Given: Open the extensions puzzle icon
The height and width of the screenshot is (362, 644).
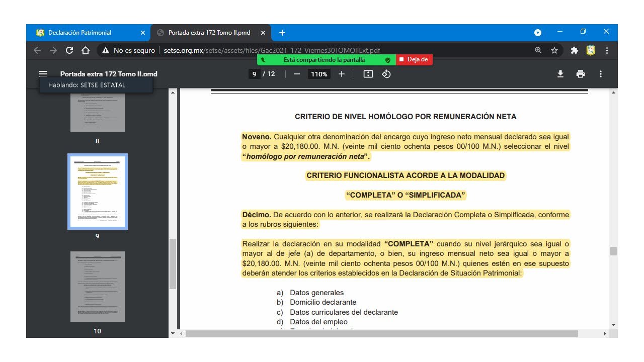Looking at the screenshot, I should coord(575,50).
